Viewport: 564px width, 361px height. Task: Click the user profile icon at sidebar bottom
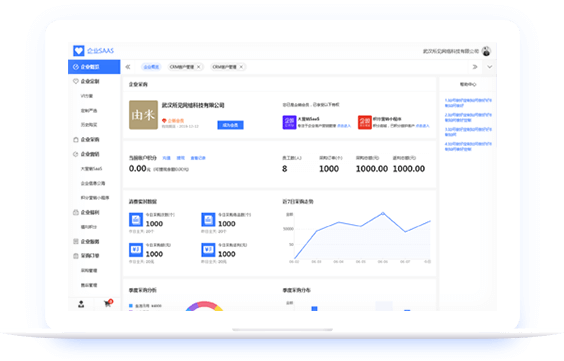click(81, 304)
